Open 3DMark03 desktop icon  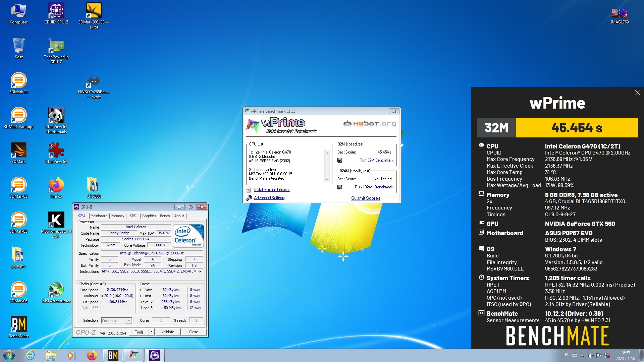tap(18, 188)
